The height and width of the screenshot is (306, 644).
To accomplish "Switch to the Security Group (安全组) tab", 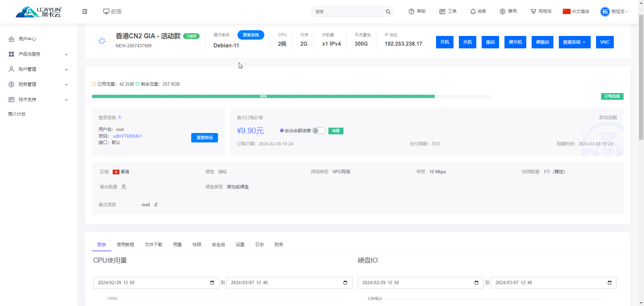I will pyautogui.click(x=218, y=245).
